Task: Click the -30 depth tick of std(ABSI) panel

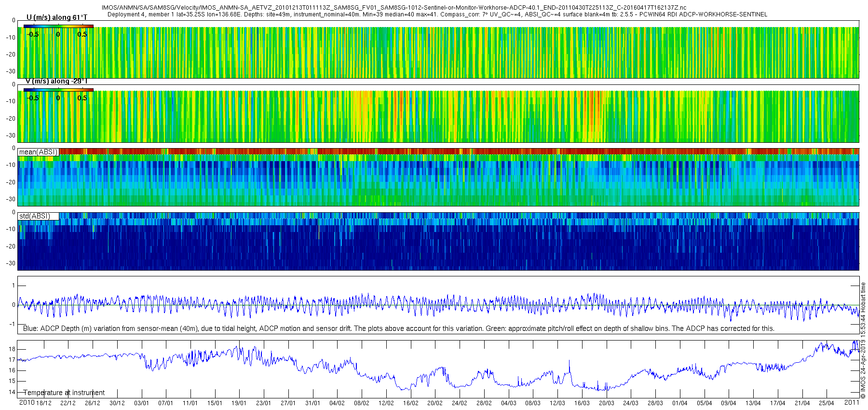Action: [11, 263]
